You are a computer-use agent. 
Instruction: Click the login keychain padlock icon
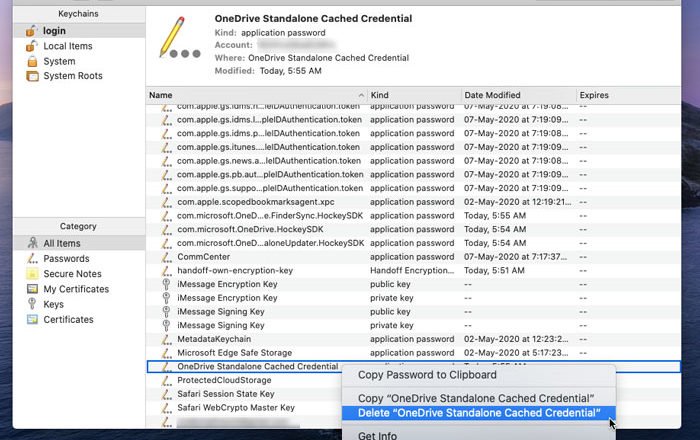tap(32, 31)
